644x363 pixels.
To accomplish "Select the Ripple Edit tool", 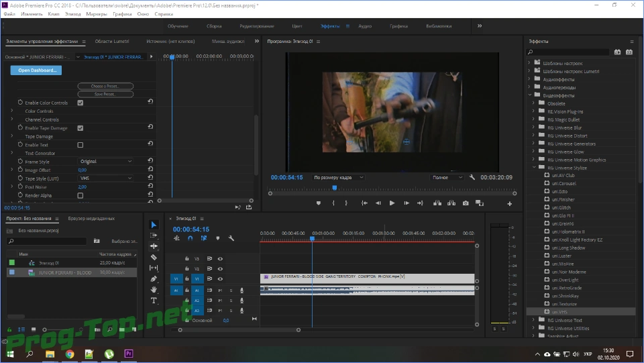I will (x=154, y=246).
